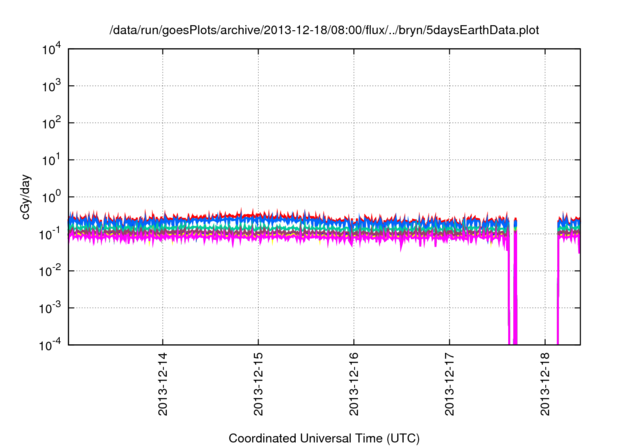Click the 2013-12-16 date tick label

tap(353, 384)
